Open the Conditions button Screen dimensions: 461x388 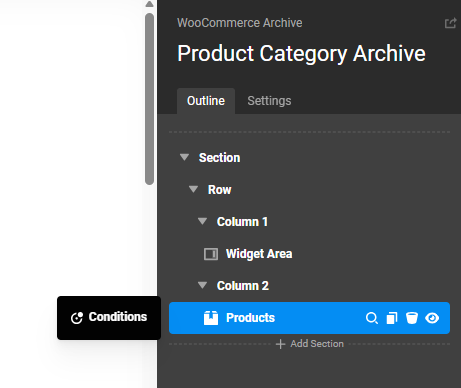point(109,318)
